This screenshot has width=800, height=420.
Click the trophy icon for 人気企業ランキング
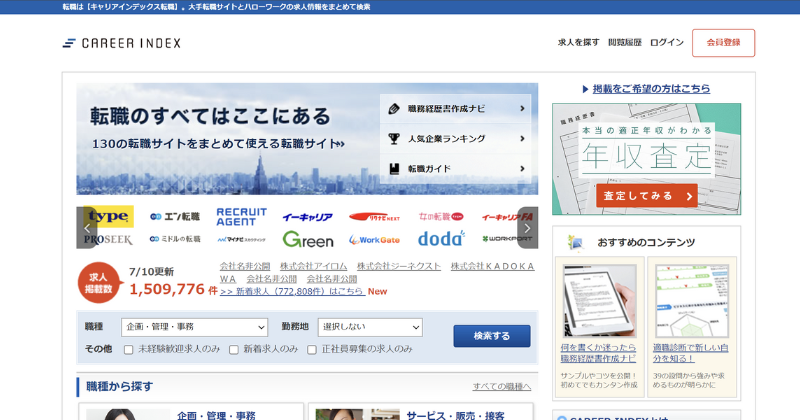click(394, 138)
